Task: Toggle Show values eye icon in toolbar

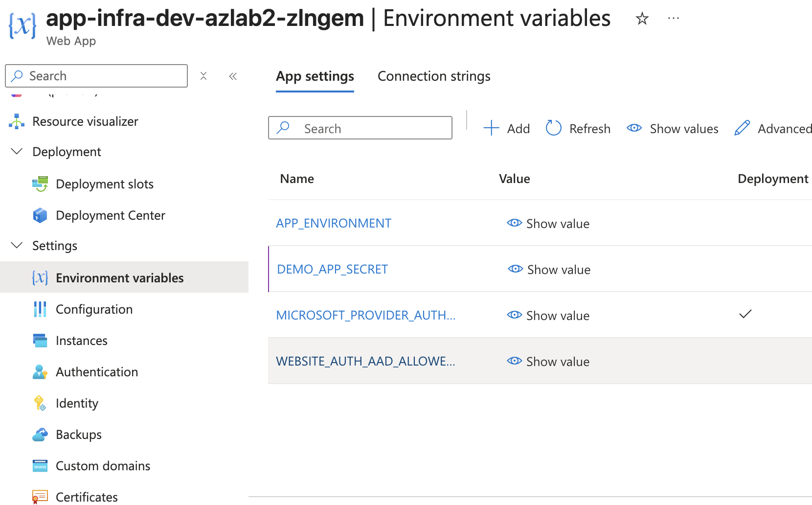Action: [634, 128]
